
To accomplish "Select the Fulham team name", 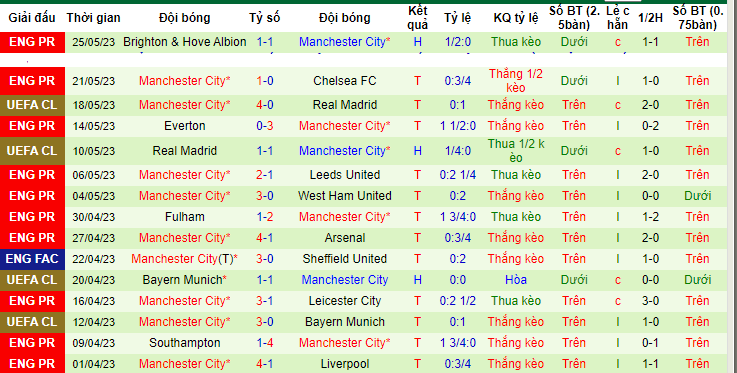I will (185, 217).
